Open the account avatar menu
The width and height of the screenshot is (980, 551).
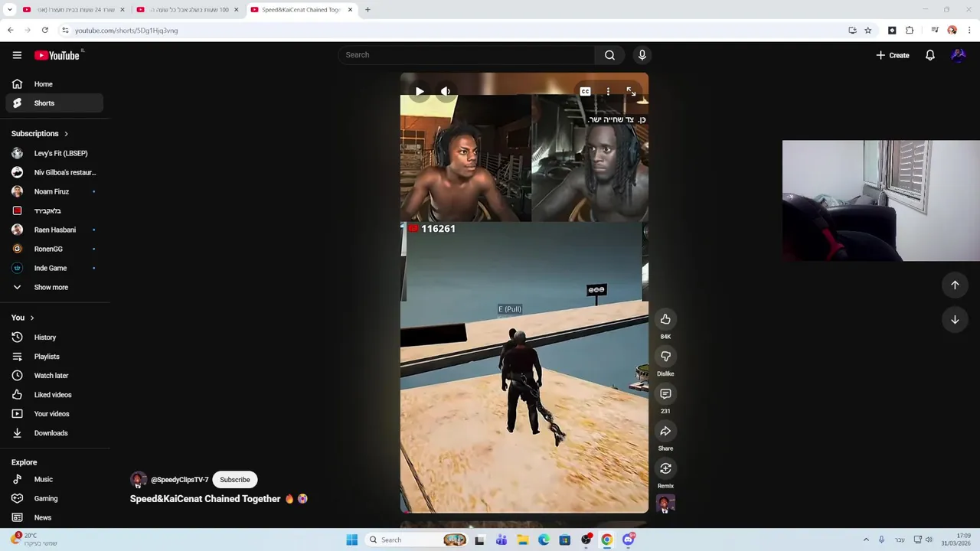pos(958,55)
